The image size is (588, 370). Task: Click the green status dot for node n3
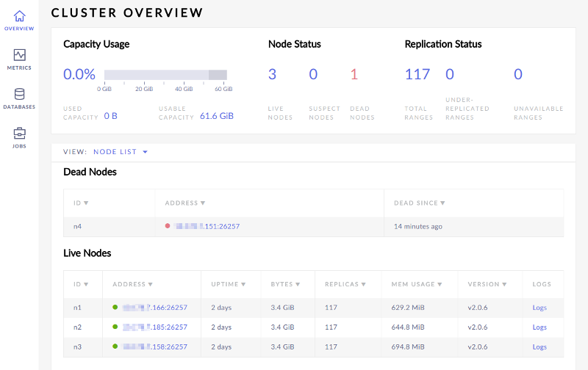[115, 347]
